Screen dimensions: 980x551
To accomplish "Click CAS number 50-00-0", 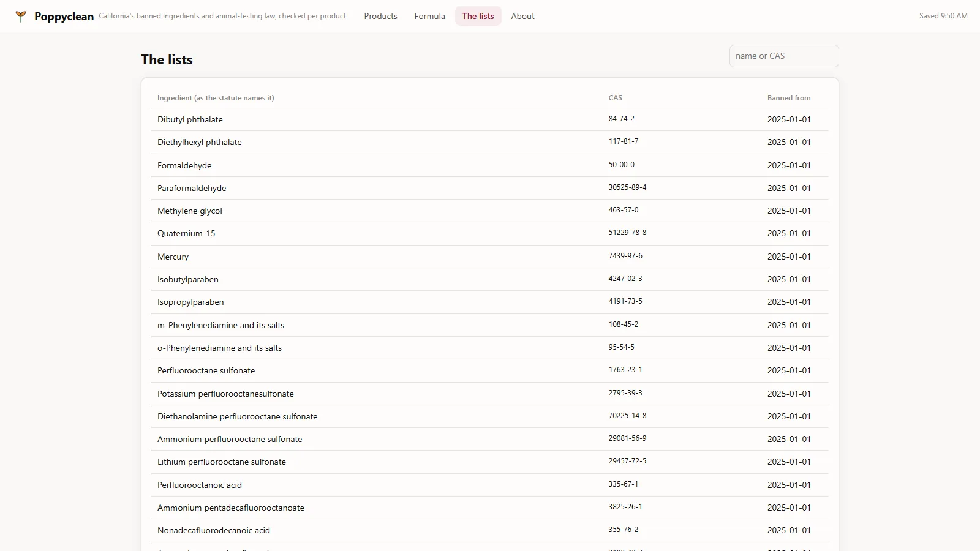I will click(621, 165).
